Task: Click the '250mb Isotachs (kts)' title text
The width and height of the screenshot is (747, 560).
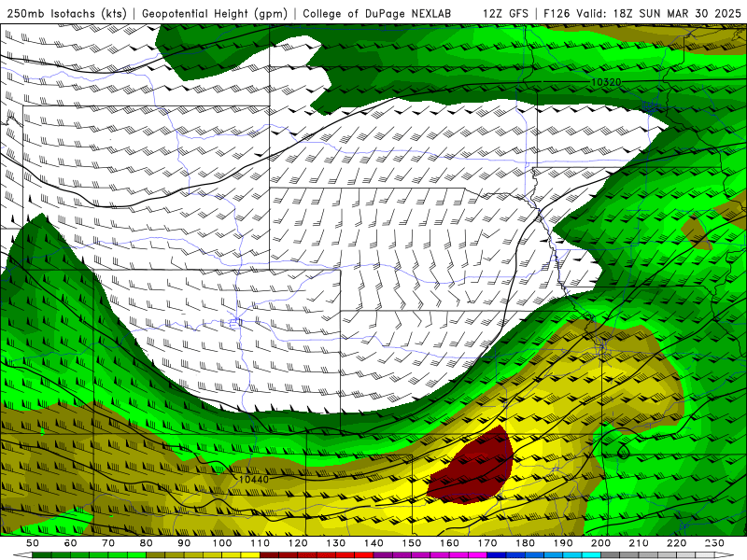Action: [x=67, y=13]
